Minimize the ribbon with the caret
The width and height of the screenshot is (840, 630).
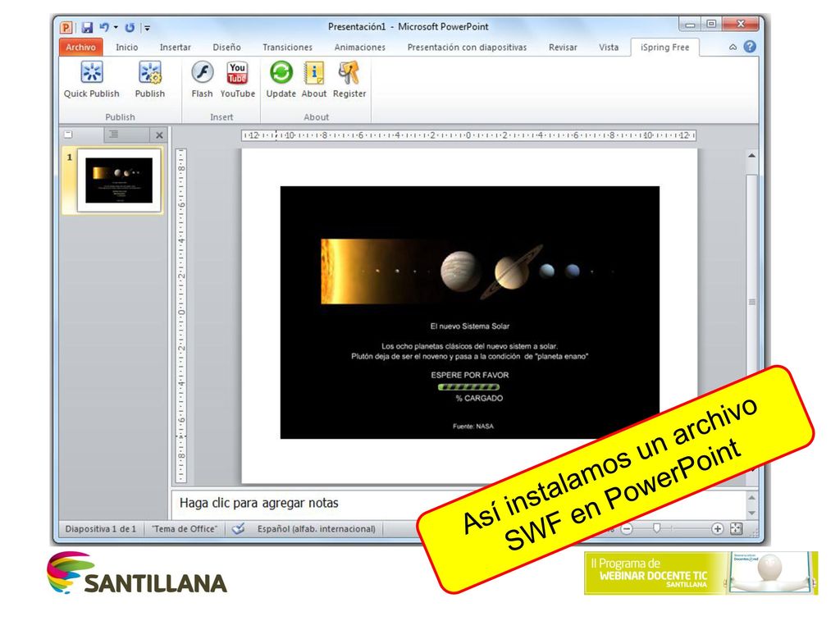733,47
